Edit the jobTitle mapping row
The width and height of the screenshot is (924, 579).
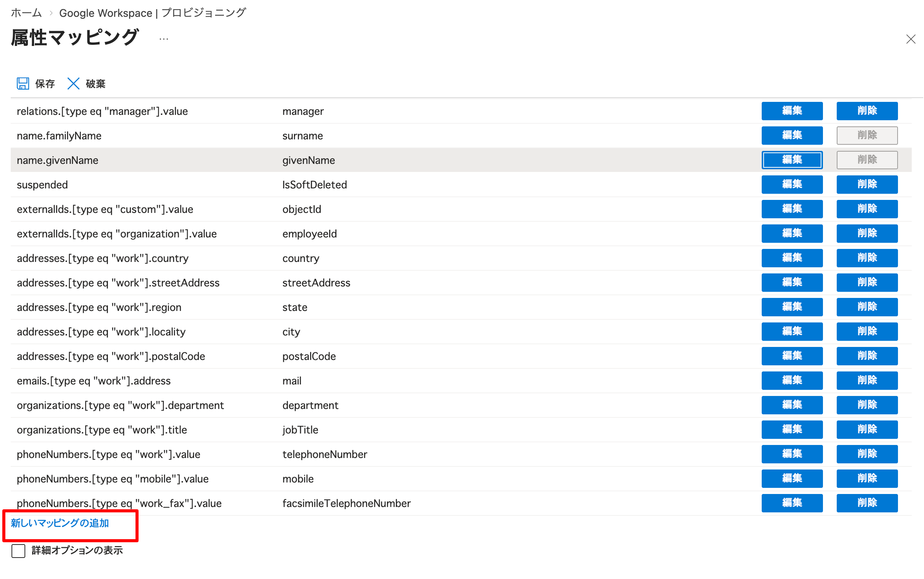[x=792, y=429]
